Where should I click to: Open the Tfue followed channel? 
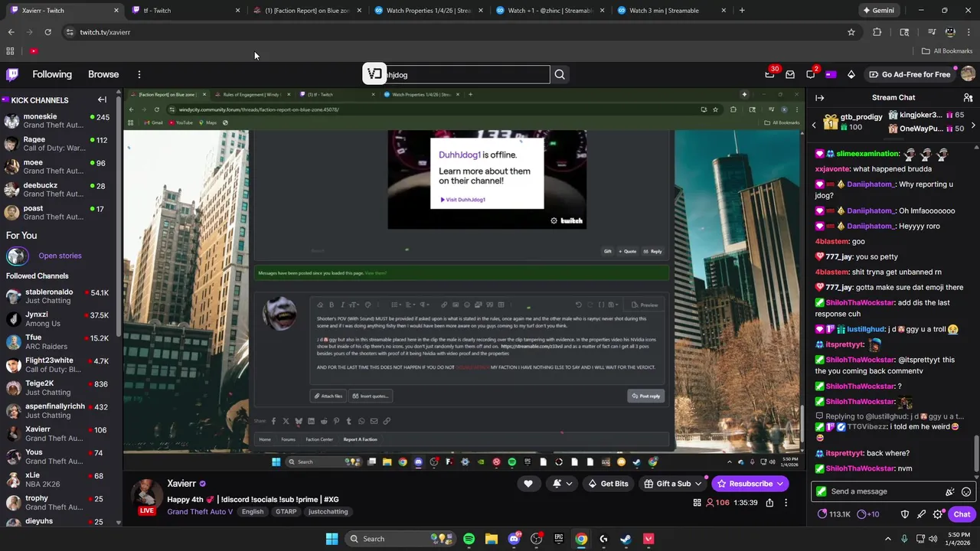(58, 342)
